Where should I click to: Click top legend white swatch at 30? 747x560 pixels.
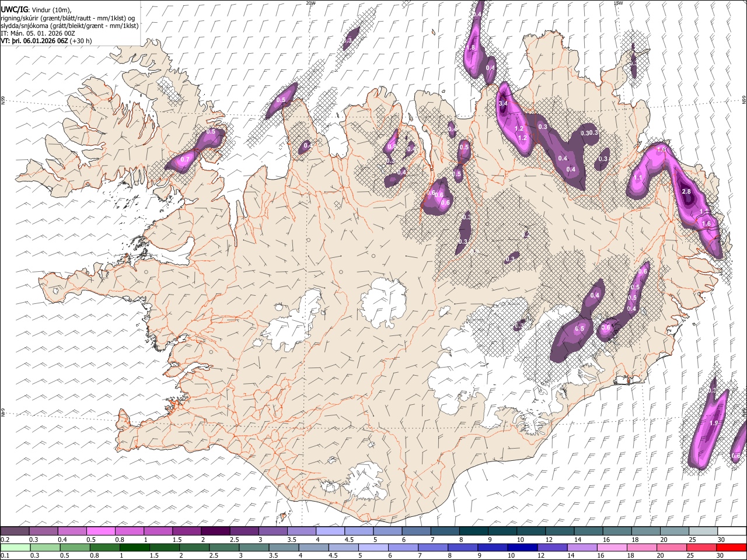pos(732,531)
